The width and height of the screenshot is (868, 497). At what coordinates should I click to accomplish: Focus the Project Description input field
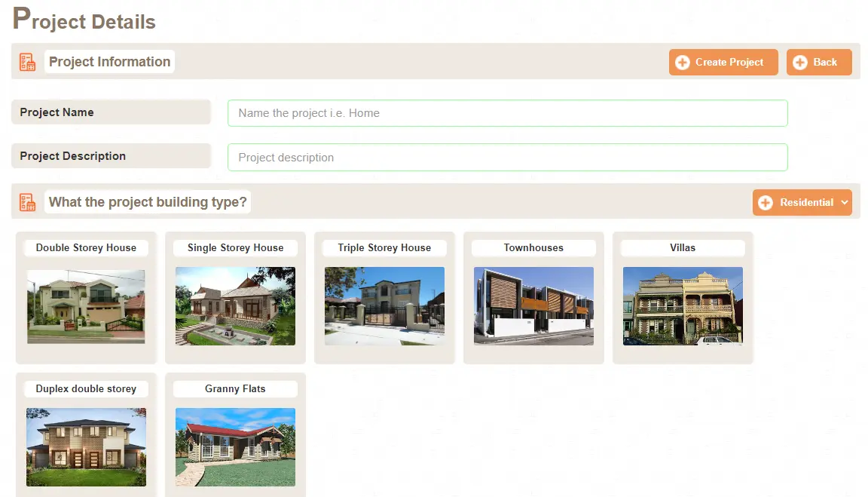(x=508, y=158)
